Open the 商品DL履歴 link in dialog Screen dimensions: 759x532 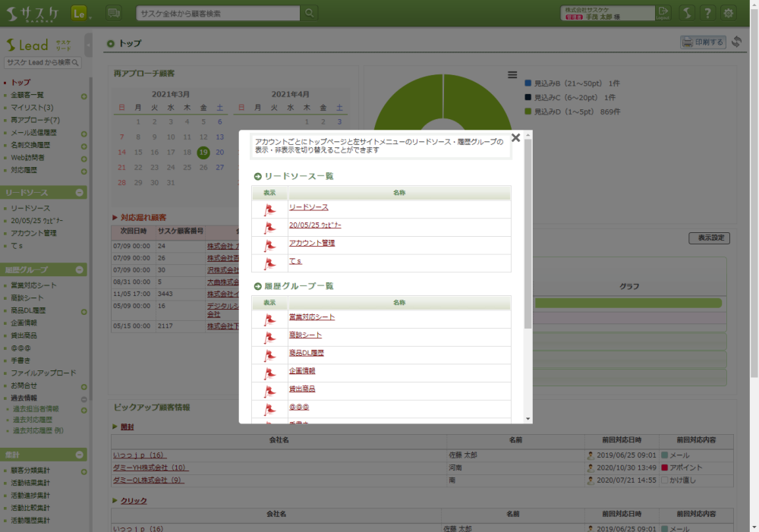pyautogui.click(x=306, y=353)
